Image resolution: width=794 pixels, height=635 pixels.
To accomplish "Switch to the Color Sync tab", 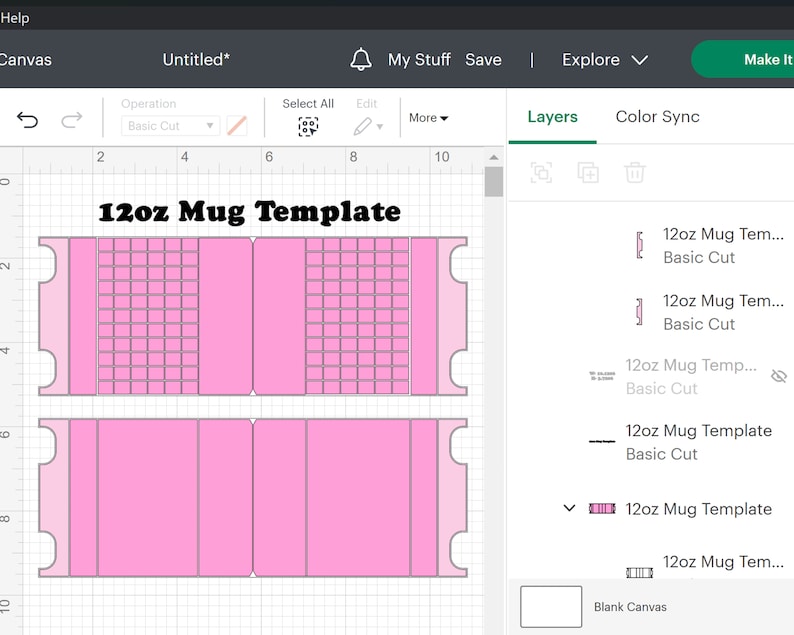I will point(657,117).
